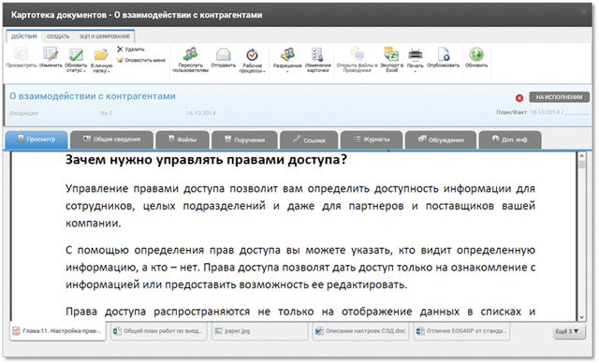599x364 pixels.
Task: Click the Входящие document type label
Action: pos(23,113)
